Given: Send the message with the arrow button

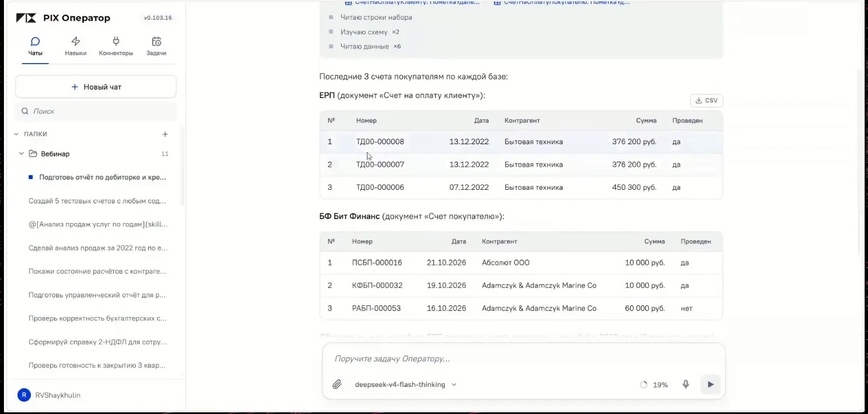Looking at the screenshot, I should 710,385.
